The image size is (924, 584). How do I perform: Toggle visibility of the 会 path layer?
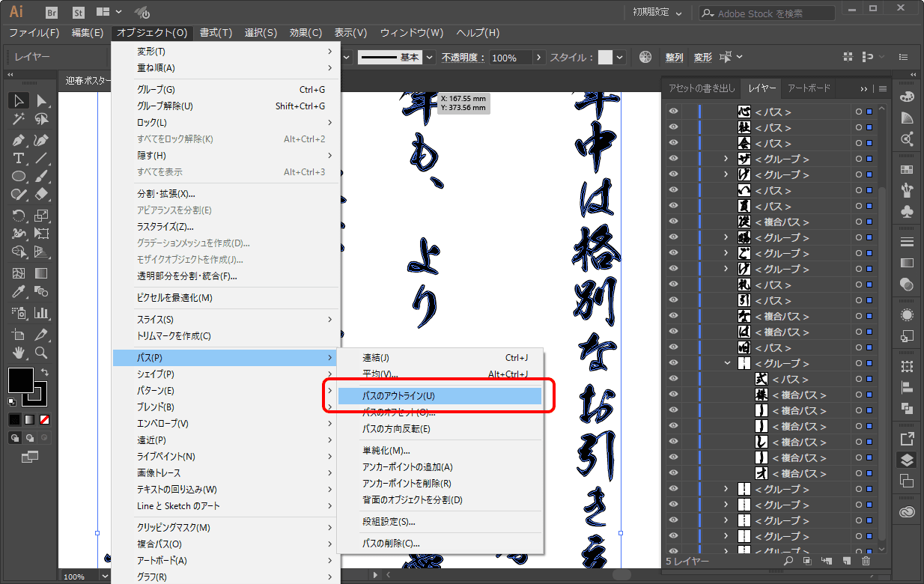[x=673, y=143]
